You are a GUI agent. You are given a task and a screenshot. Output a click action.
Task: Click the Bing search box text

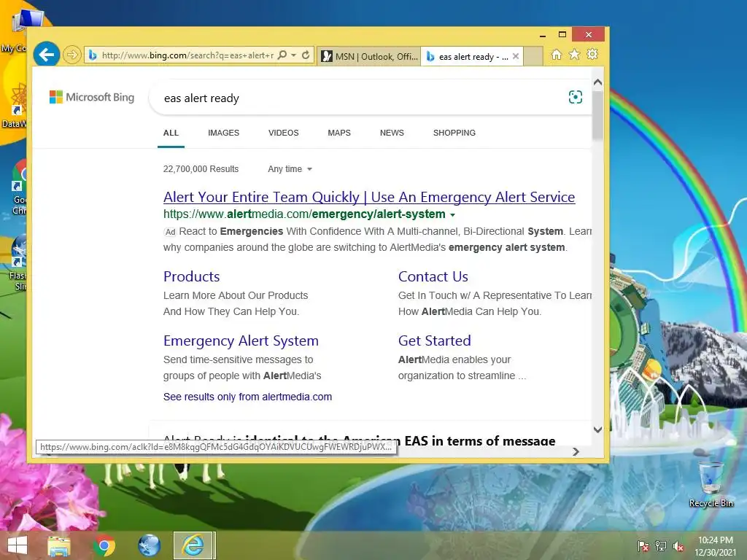(201, 98)
